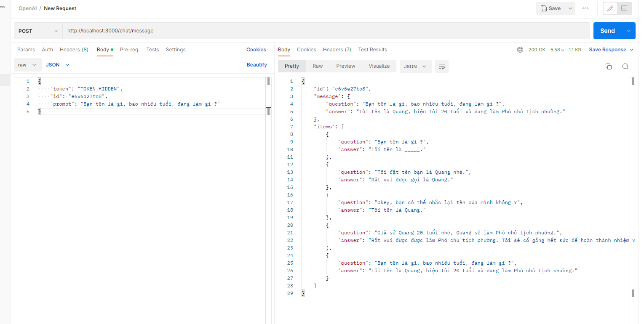Click the blue Send button

click(x=607, y=31)
